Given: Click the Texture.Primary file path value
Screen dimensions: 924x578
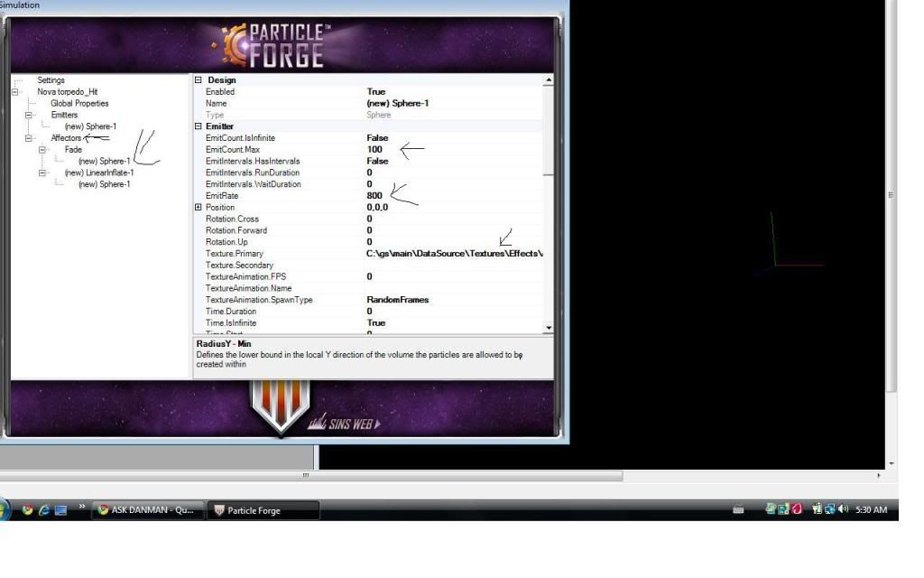Looking at the screenshot, I should click(x=454, y=254).
